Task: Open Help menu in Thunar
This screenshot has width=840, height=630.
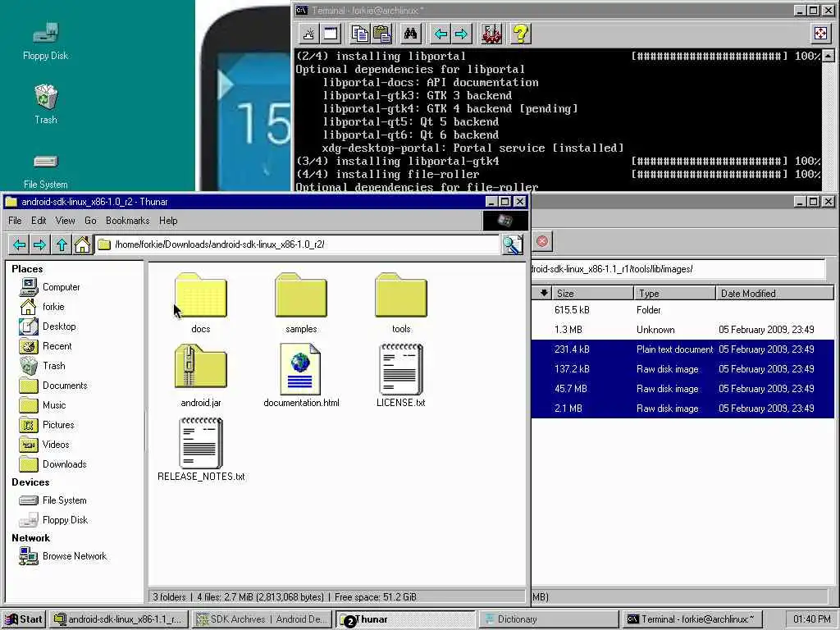Action: (x=168, y=221)
